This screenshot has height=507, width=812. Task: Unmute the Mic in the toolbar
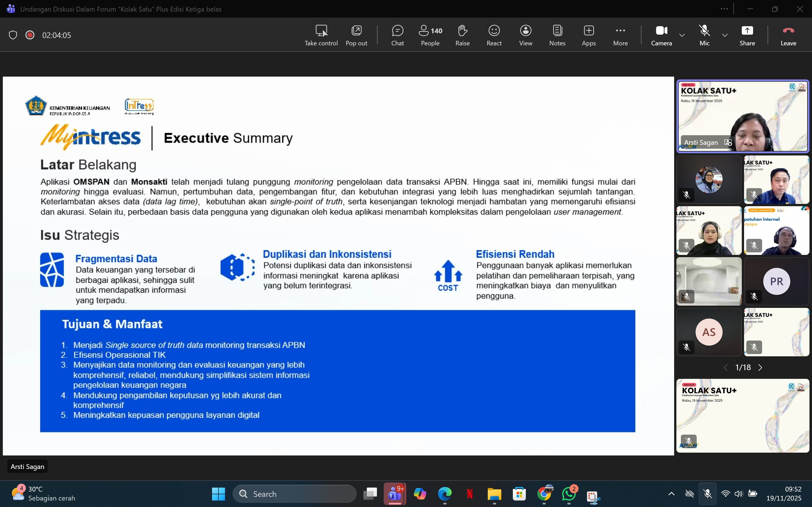(704, 35)
